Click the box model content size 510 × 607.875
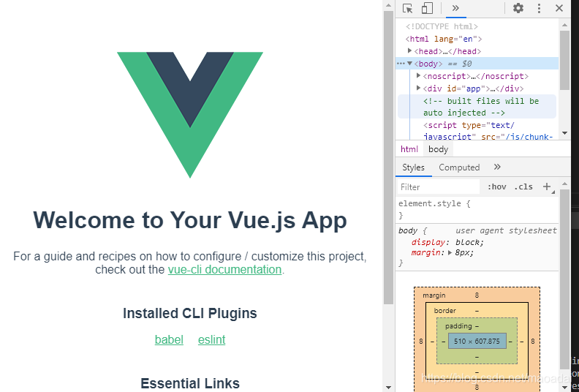This screenshot has height=392, width=579. point(477,341)
